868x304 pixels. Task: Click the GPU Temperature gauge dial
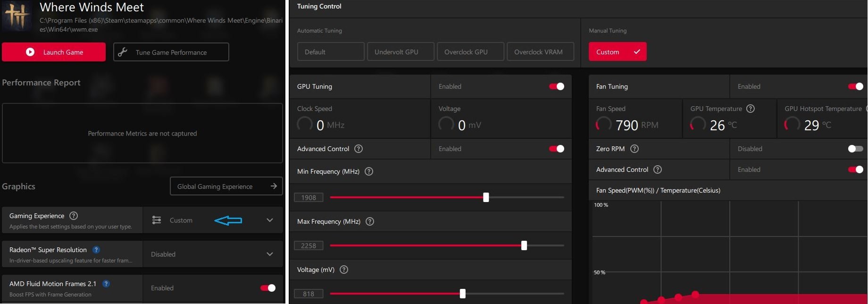tap(698, 124)
